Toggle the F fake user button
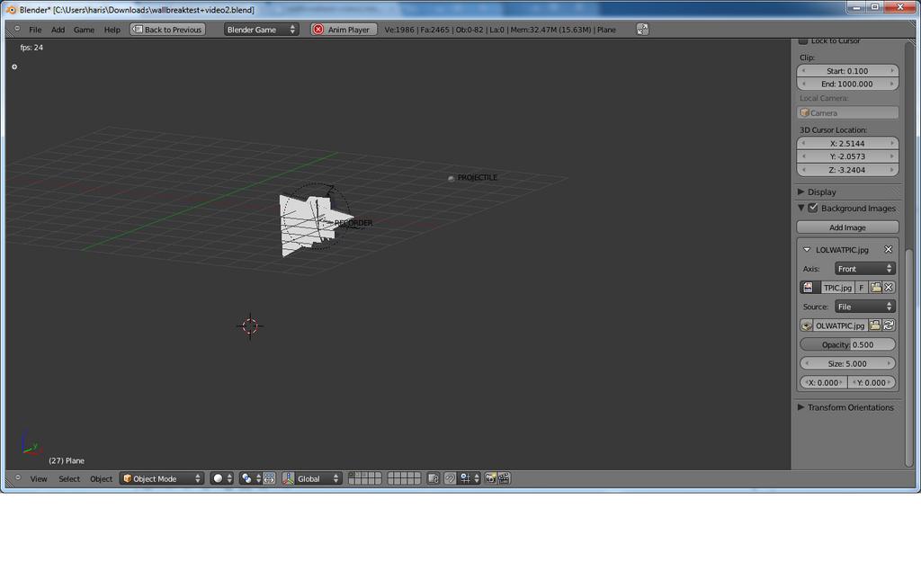 tap(861, 287)
